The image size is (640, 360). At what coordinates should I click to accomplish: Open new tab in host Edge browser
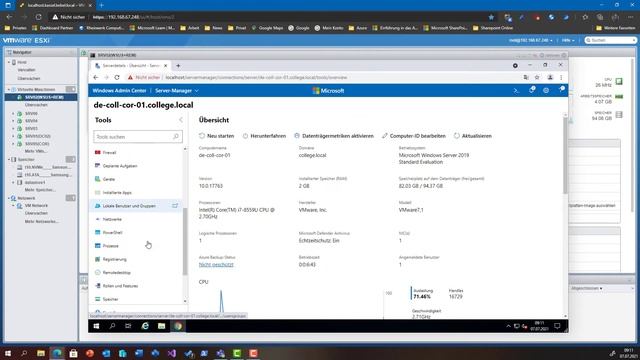[102, 5]
